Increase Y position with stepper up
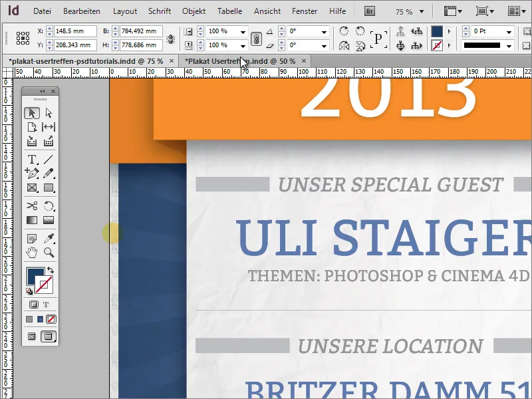 point(49,43)
